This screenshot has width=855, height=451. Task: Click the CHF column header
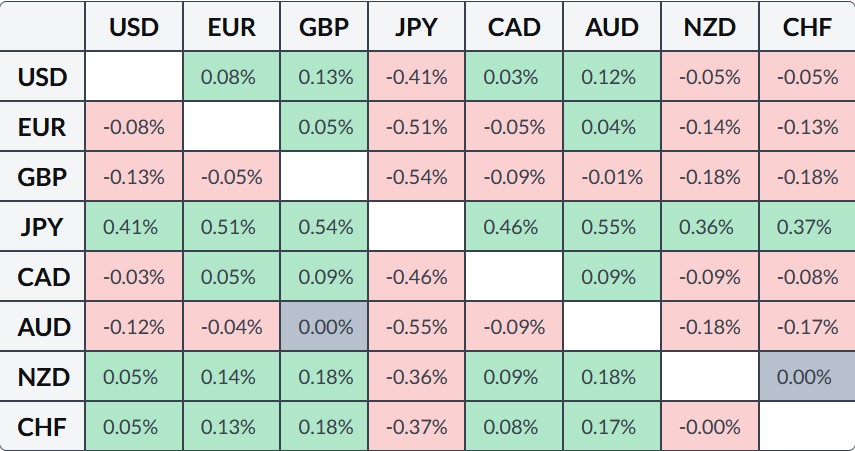(x=806, y=27)
